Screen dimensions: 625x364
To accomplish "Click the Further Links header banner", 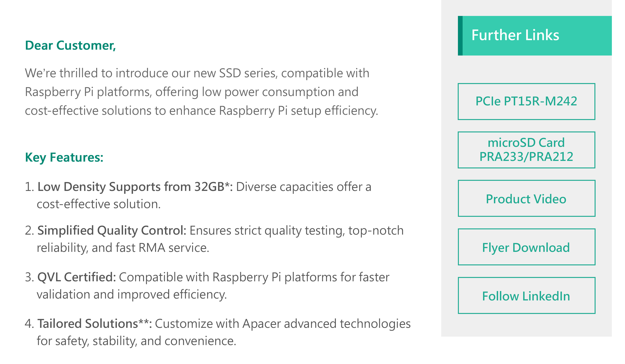I will coord(536,35).
